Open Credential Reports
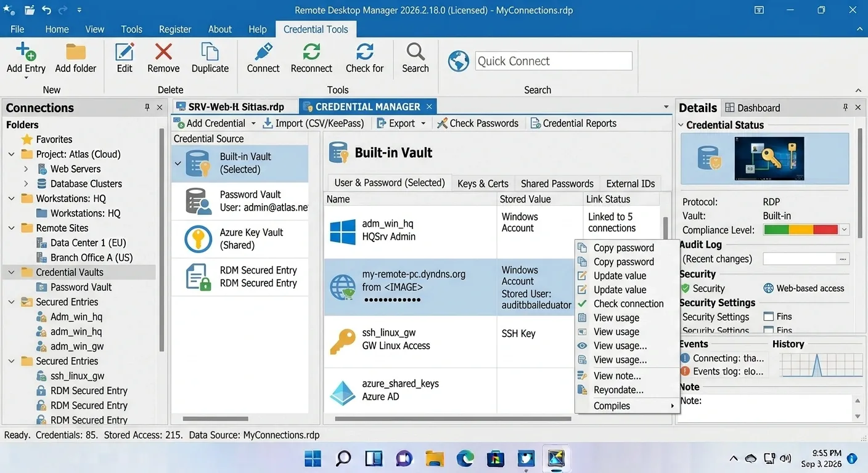This screenshot has width=868, height=473. click(x=573, y=123)
